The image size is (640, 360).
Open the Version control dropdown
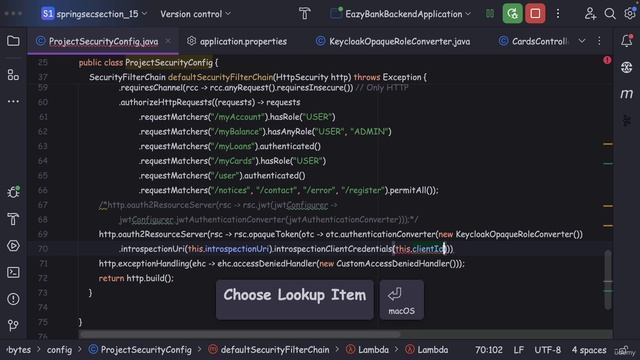(x=196, y=14)
